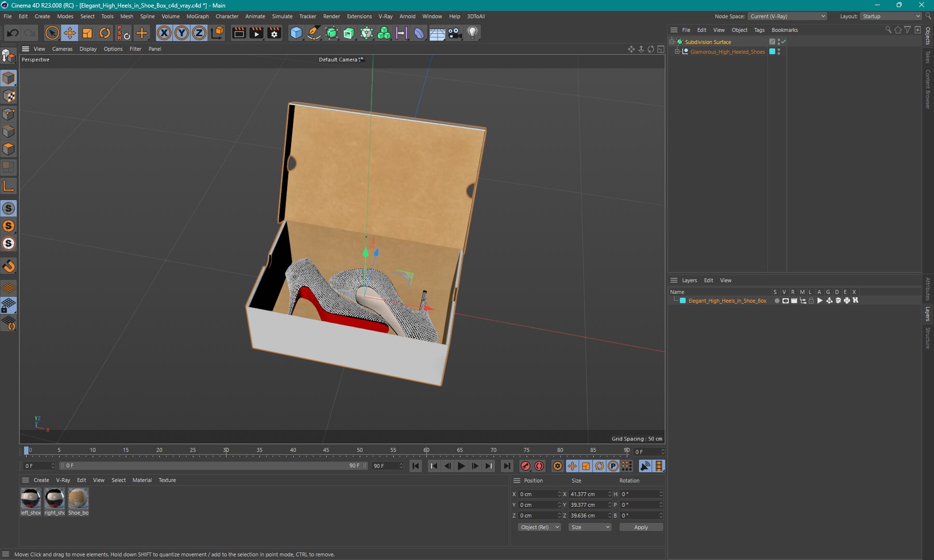Image resolution: width=934 pixels, height=560 pixels.
Task: Open the Object (Rel) coordinate dropdown
Action: (x=540, y=527)
